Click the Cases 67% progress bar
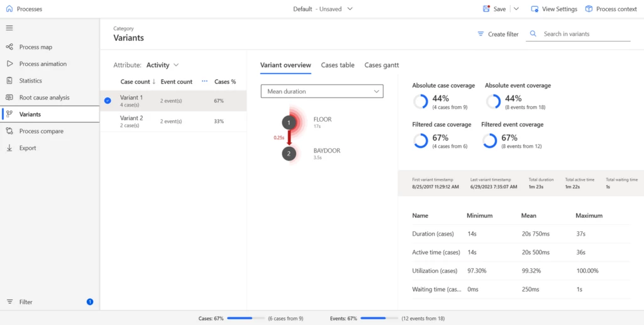 point(245,319)
